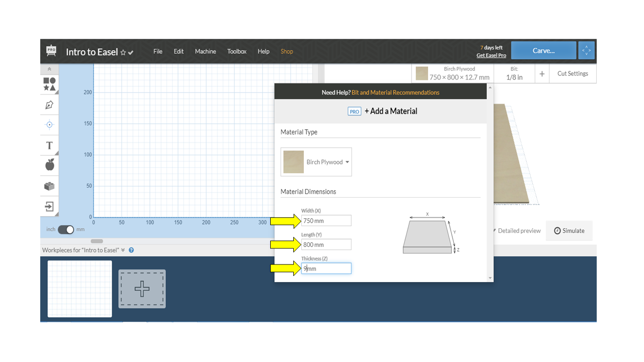Viewport: 644px width, 362px height.
Task: Open the Bit 1/8 in selector
Action: (x=514, y=74)
